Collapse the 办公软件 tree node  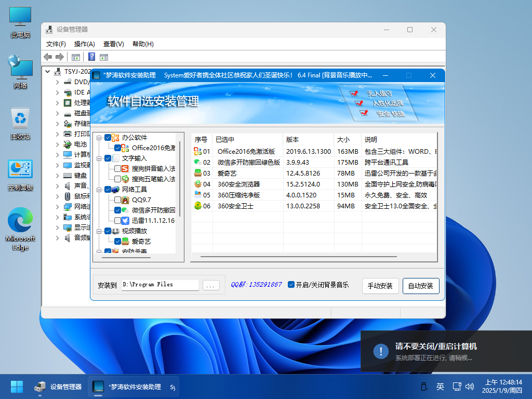tap(99, 138)
